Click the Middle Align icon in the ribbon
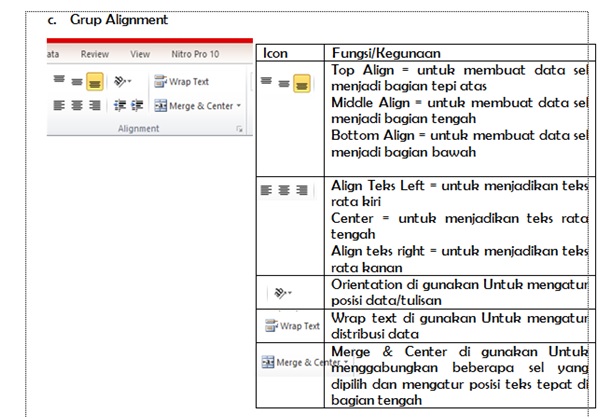Screen dimensions: 611x419 [x=77, y=82]
